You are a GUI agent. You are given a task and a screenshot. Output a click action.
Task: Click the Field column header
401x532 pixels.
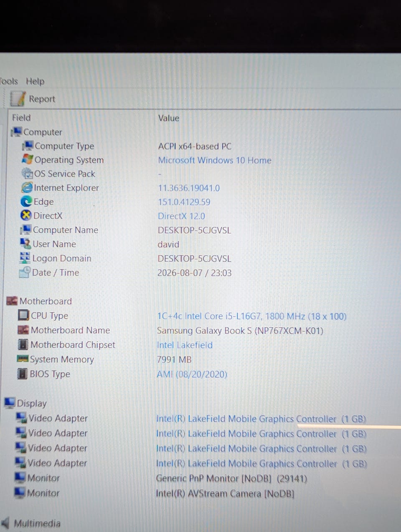21,118
